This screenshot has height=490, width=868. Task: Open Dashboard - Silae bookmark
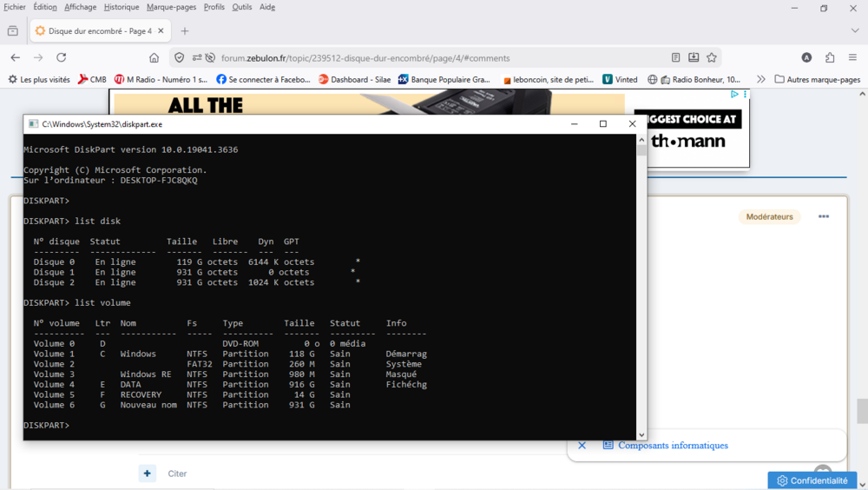pos(355,79)
